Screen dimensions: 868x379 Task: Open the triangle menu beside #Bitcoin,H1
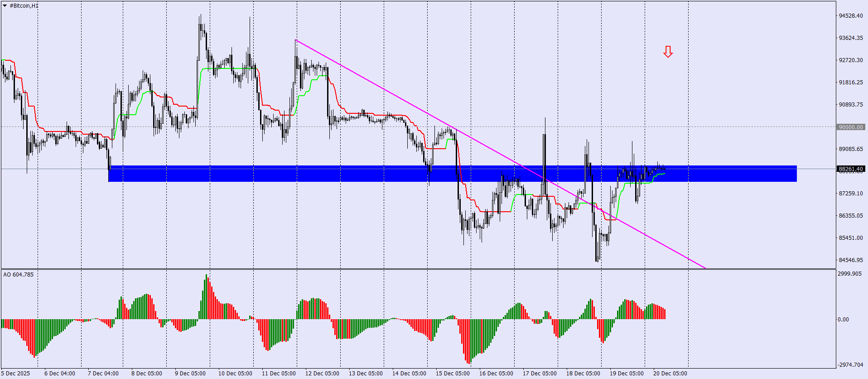tap(5, 6)
